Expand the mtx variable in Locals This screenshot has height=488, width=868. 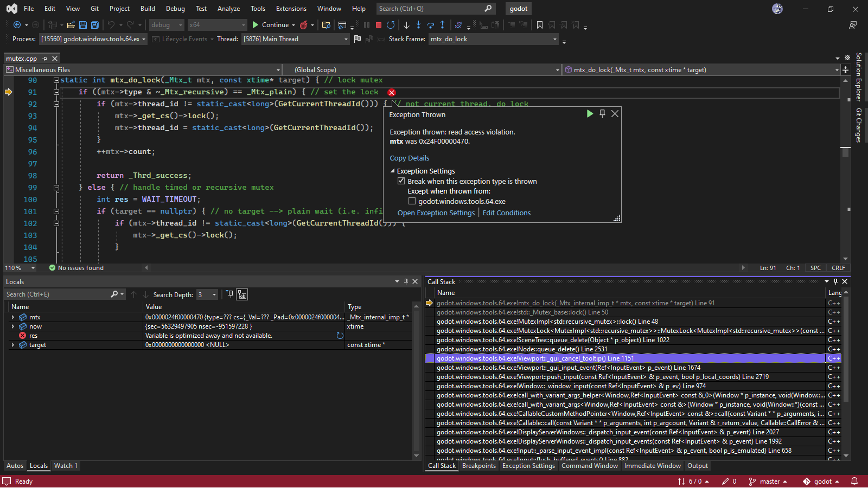coord(12,317)
